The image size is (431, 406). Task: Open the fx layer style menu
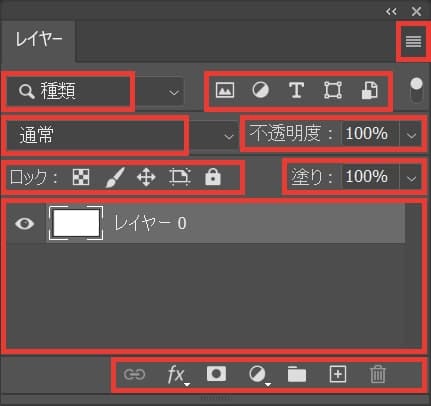tap(177, 375)
